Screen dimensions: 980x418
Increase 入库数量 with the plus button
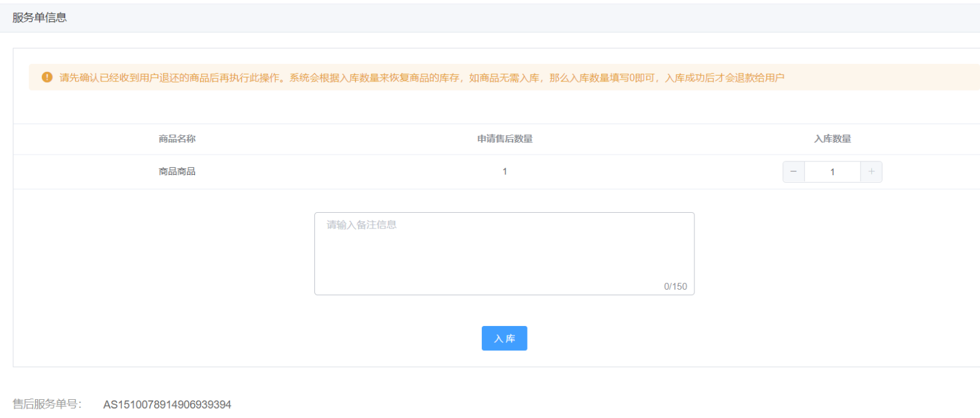point(871,172)
